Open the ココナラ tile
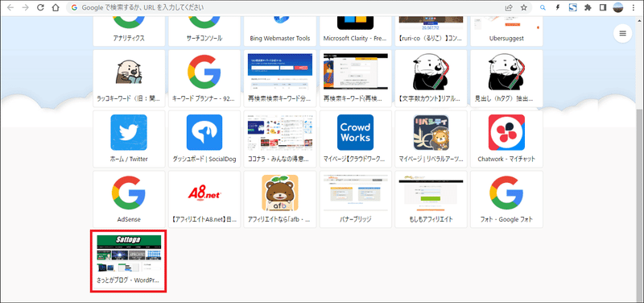 click(x=280, y=139)
